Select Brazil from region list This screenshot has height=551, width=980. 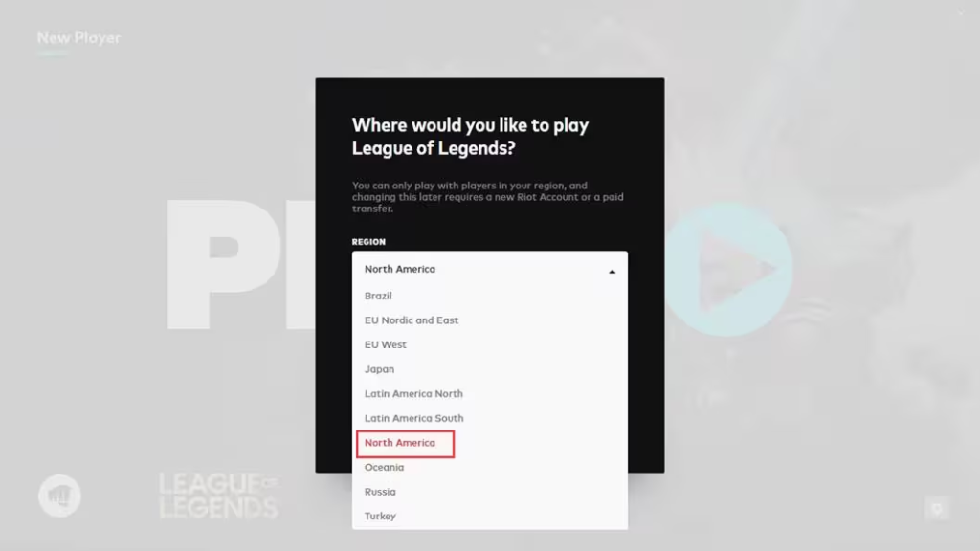point(378,296)
